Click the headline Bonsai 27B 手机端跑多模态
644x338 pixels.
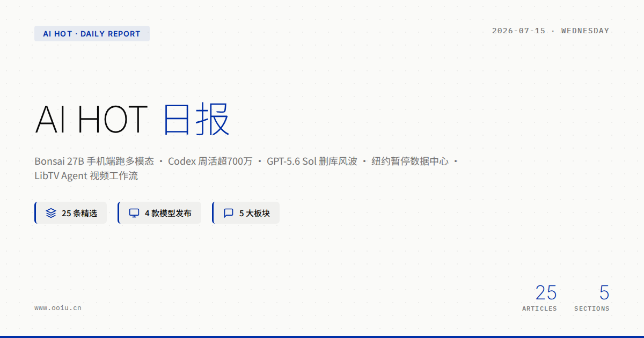coord(94,161)
